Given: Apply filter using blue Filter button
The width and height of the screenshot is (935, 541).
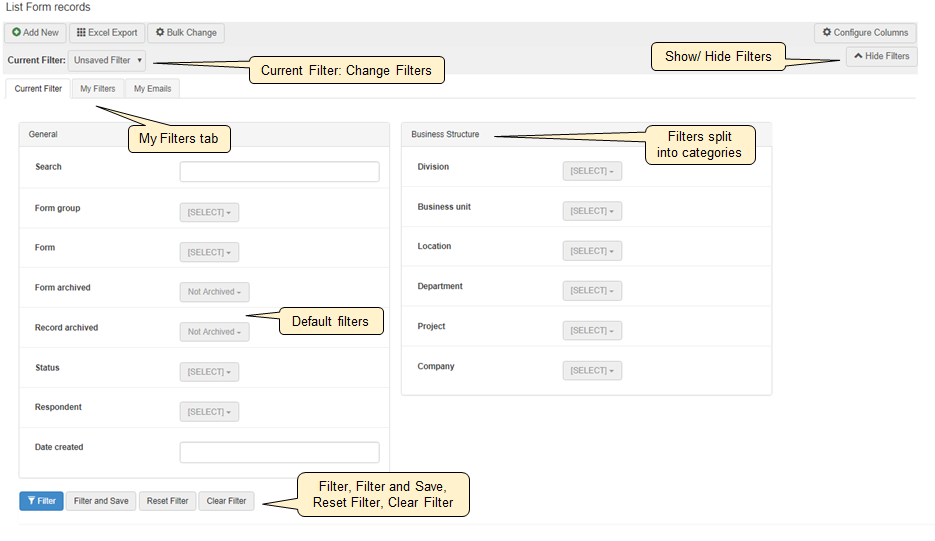Looking at the screenshot, I should [x=41, y=501].
